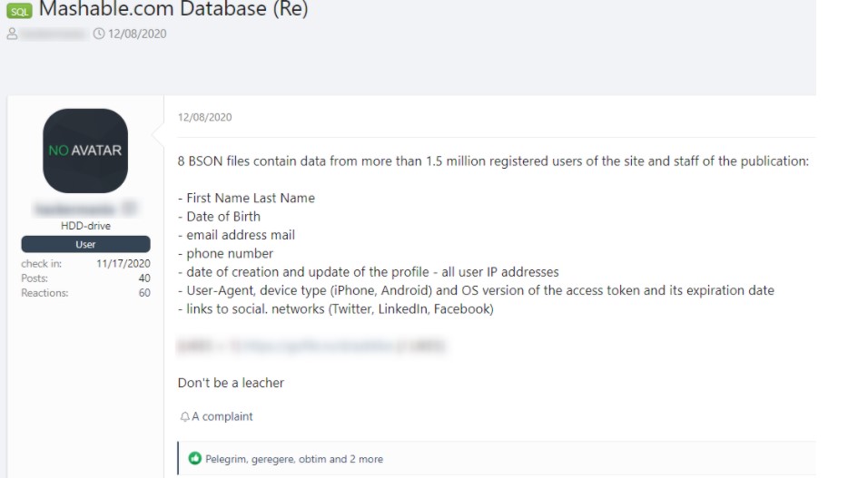This screenshot has height=478, width=868.
Task: Open the NO AVATAR profile image
Action: pyautogui.click(x=85, y=151)
